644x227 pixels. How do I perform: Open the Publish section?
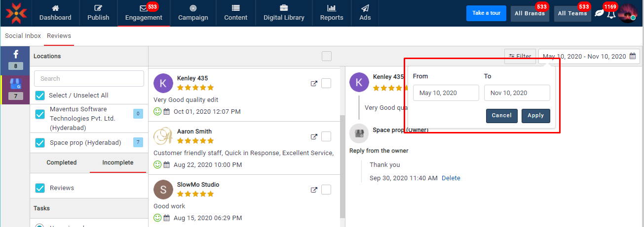(x=98, y=13)
